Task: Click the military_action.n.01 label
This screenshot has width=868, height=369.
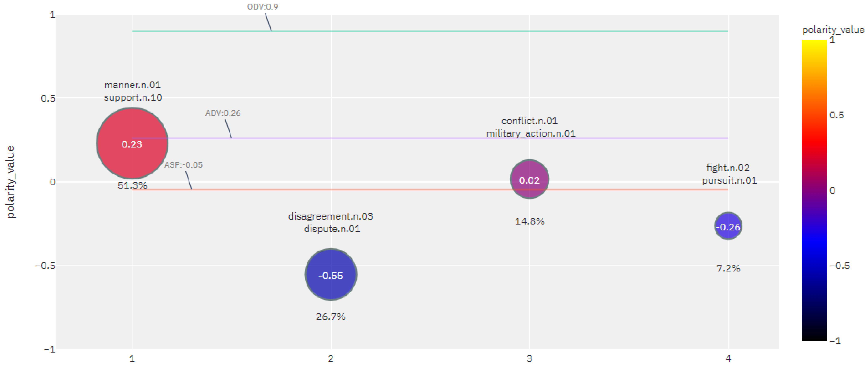Action: pos(531,133)
